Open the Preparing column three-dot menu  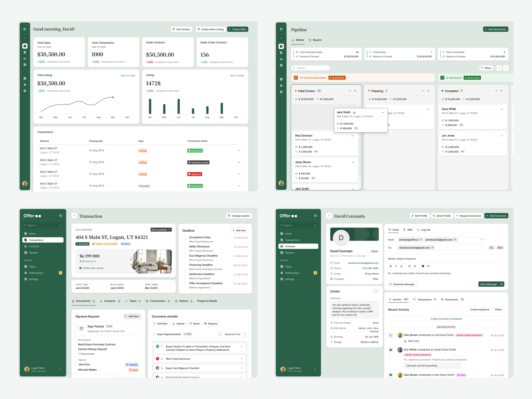pos(423,91)
